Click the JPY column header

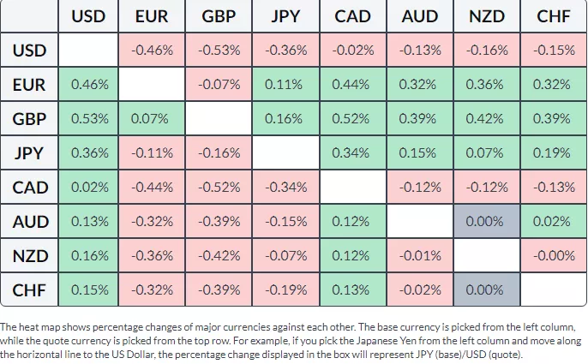[x=285, y=16]
